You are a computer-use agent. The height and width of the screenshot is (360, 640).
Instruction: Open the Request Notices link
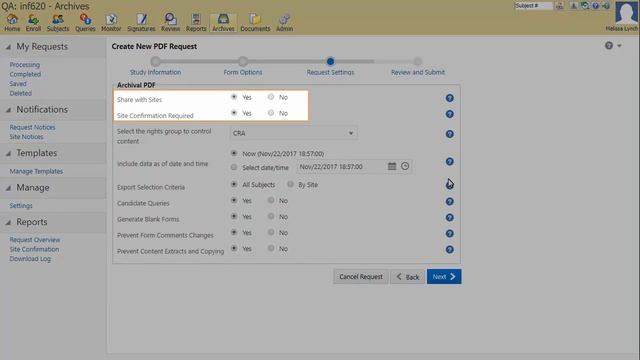click(x=32, y=127)
